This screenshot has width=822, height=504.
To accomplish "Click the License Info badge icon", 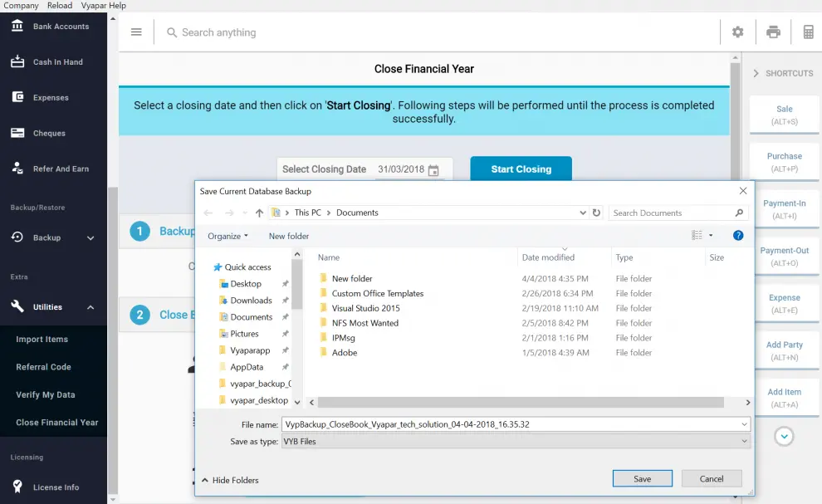I will pos(17,487).
